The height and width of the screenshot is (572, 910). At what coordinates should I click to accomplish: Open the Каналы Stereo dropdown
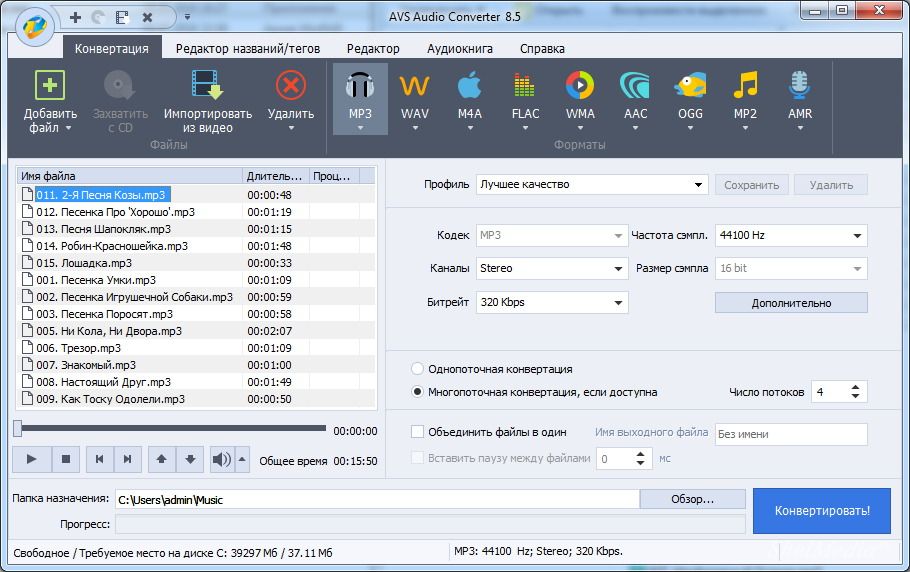[x=552, y=269]
